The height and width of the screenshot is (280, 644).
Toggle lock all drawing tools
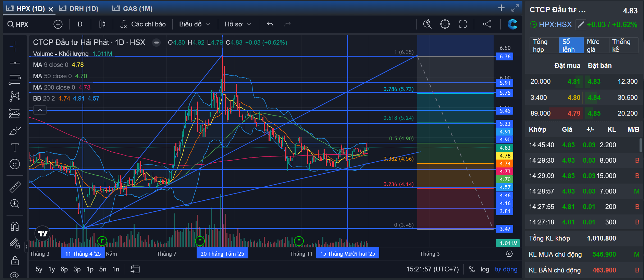15,260
